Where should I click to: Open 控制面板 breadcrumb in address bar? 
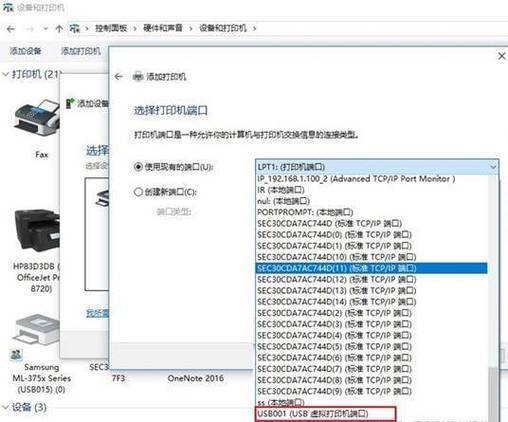click(111, 28)
